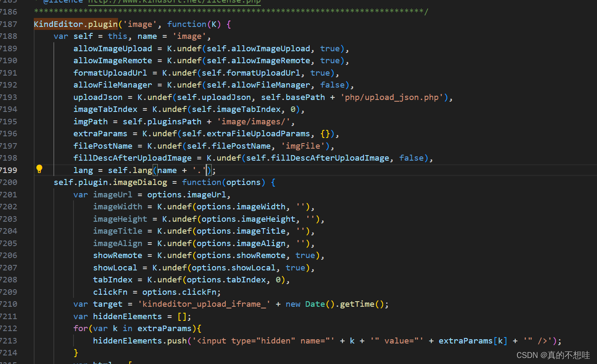Viewport: 597px width, 364px height.
Task: Click the this keyword on line 7188
Action: [x=118, y=36]
